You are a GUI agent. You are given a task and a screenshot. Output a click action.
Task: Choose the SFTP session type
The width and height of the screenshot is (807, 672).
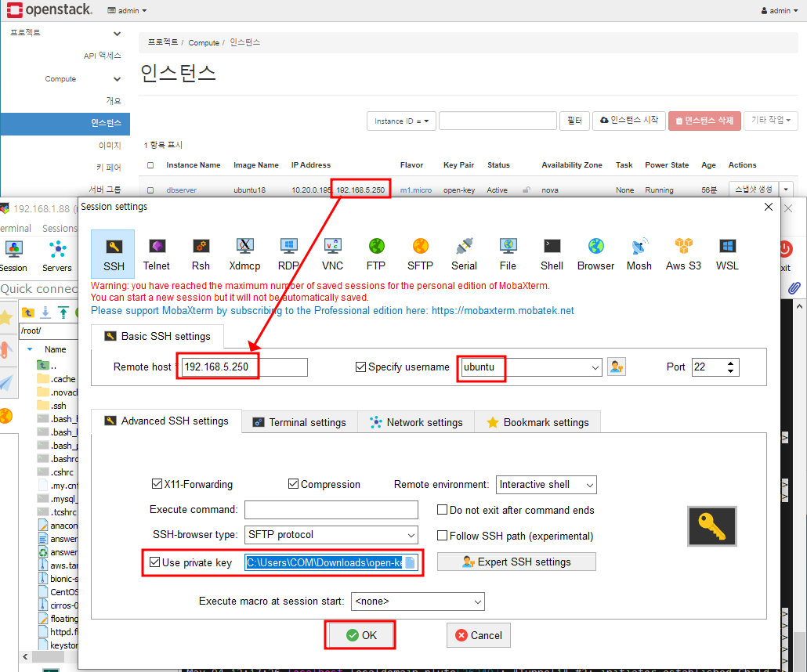[421, 254]
